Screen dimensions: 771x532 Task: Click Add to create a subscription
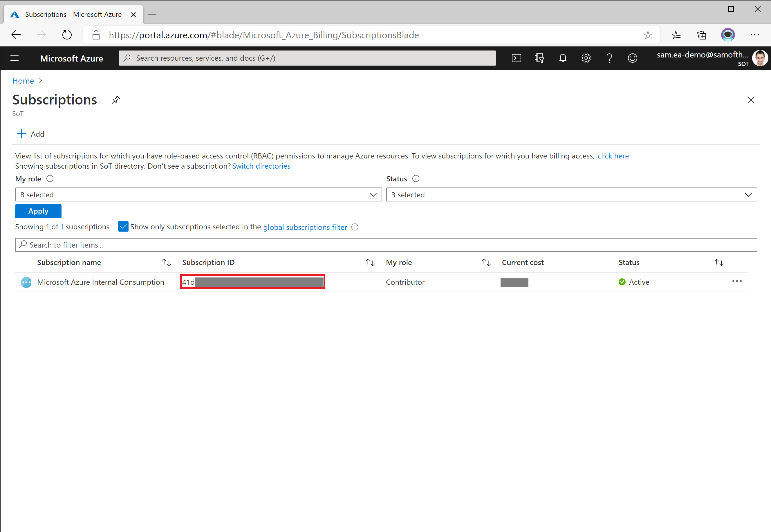31,134
